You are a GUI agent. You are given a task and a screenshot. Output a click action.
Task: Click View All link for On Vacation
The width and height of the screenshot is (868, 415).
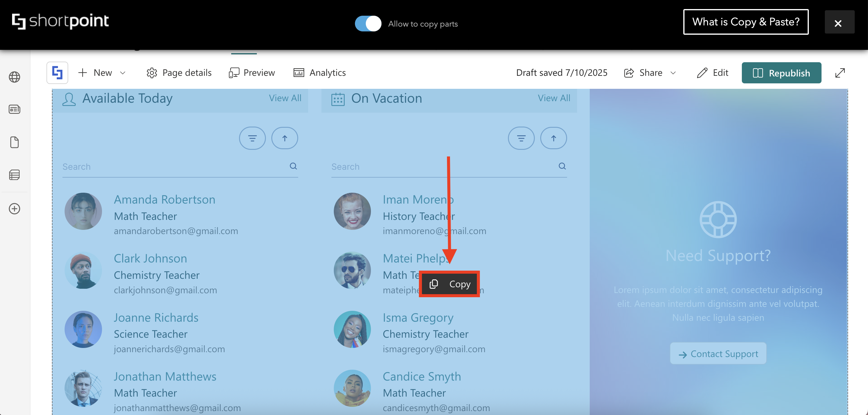click(x=554, y=98)
